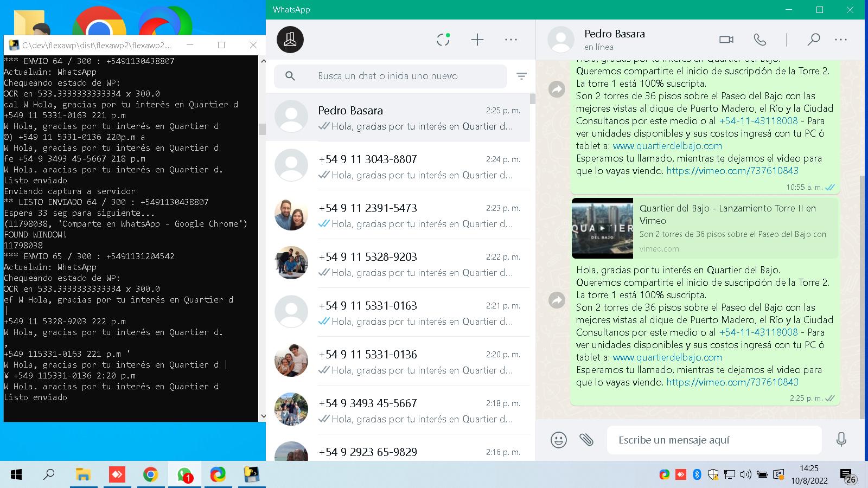
Task: Open vimeo.com/737610843 link in 10:55 message
Action: point(732,171)
